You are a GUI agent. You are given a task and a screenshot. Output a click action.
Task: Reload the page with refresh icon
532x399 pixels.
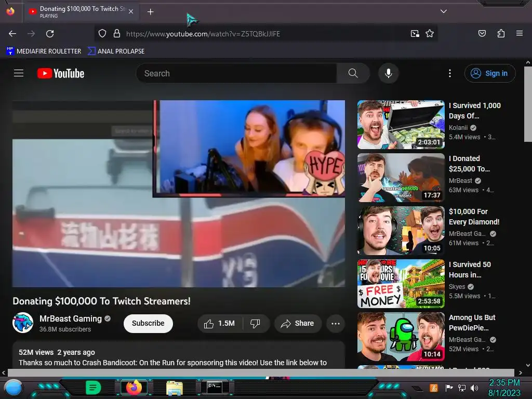tap(50, 34)
